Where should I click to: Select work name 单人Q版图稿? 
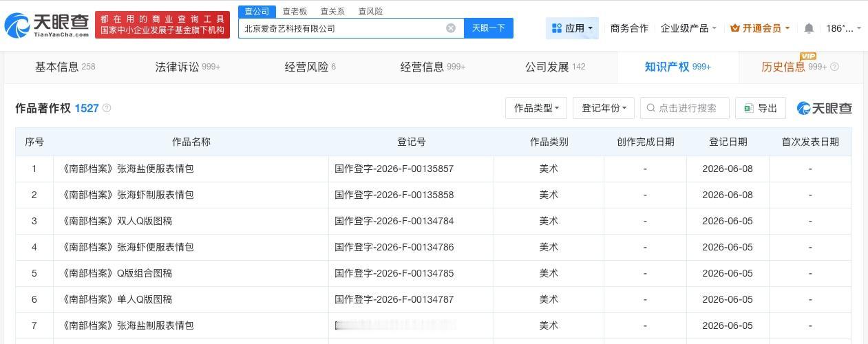pos(144,299)
